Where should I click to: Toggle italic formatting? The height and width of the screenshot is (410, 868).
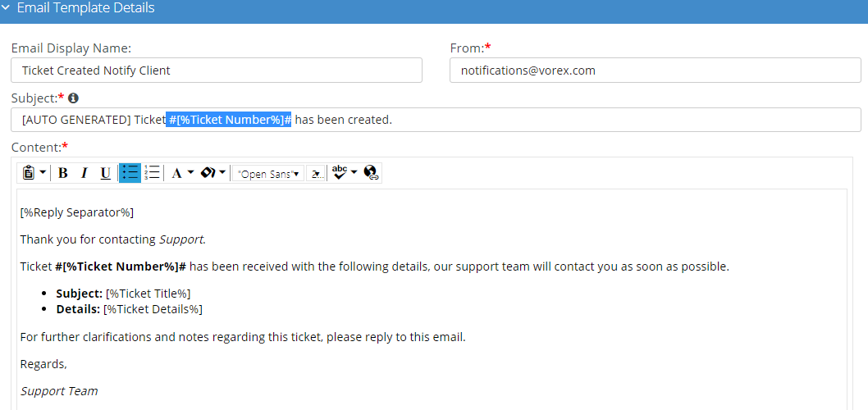(x=84, y=173)
